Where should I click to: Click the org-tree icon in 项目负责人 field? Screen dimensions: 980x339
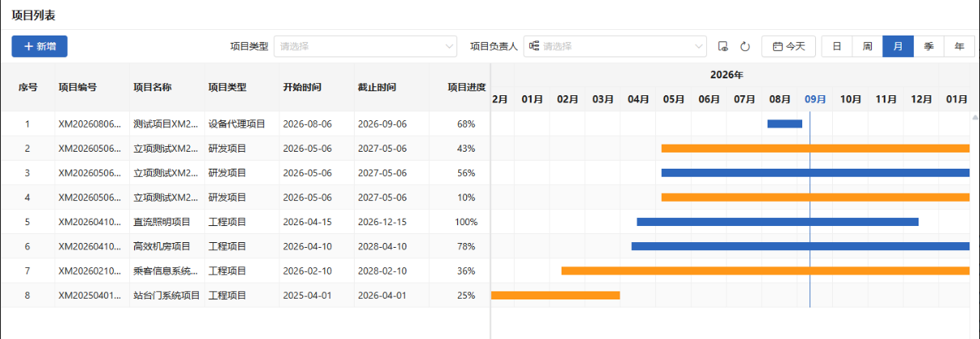pos(534,47)
